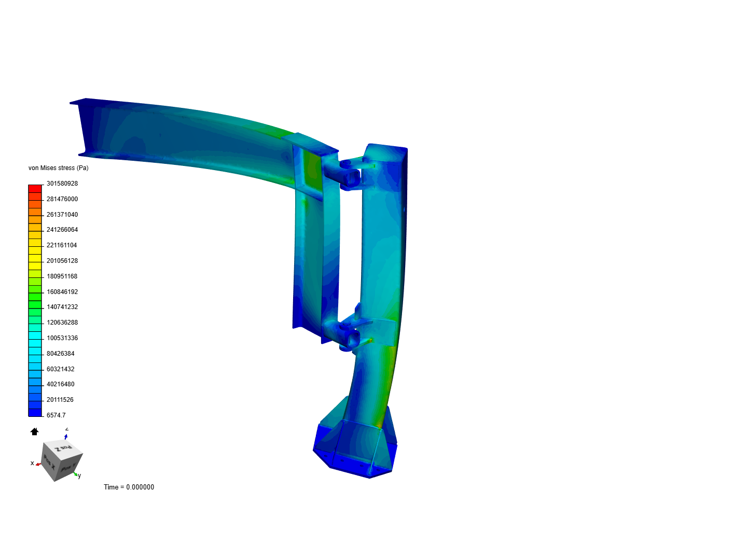Click the legend value 80426384
Screen dimensions: 747x560
[61, 354]
